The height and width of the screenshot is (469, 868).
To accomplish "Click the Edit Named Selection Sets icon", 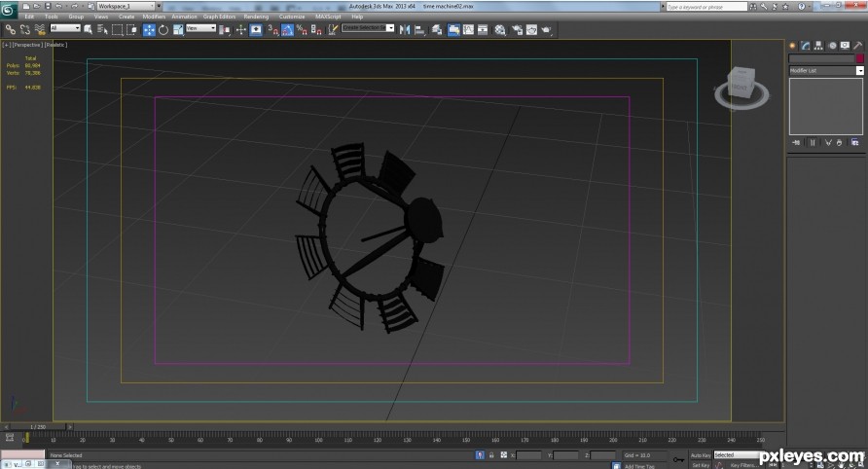I will 333,30.
